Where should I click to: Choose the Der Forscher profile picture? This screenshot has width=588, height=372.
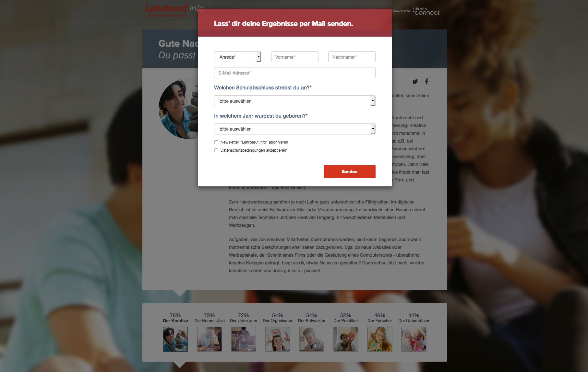[x=380, y=339]
